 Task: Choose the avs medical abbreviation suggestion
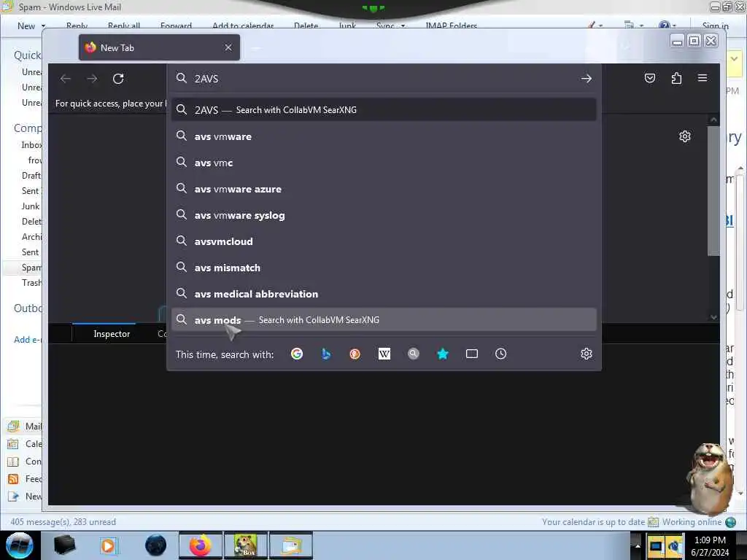click(384, 294)
